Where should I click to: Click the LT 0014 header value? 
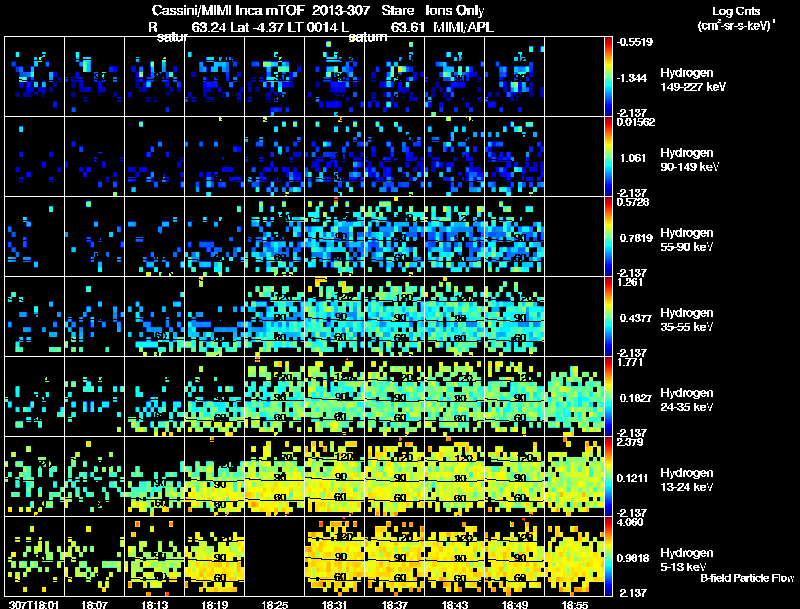pos(312,27)
